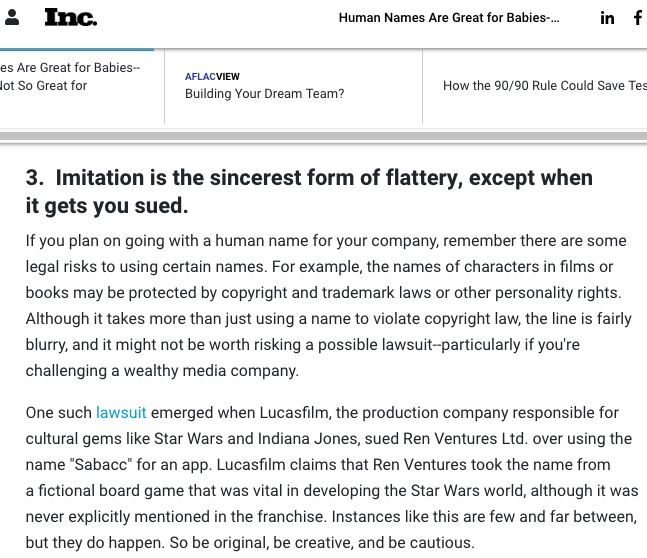Click the Inc. logo
Image resolution: width=647 pixels, height=558 pixels.
click(70, 17)
